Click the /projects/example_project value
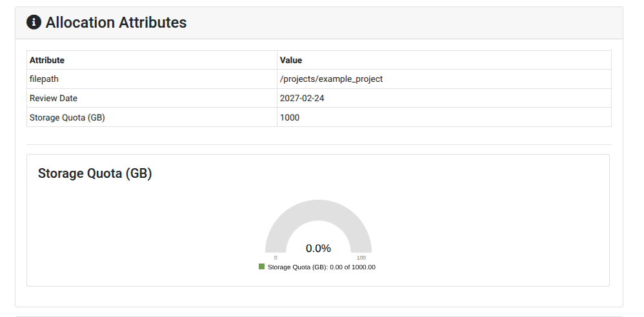 tap(331, 79)
